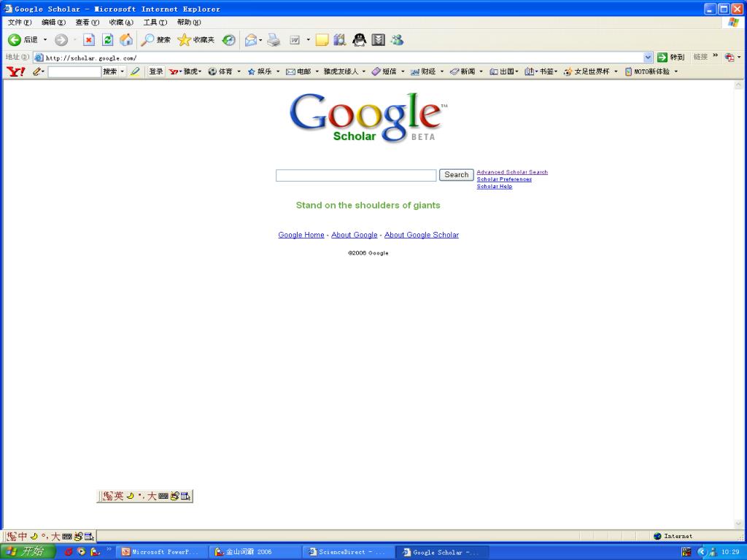
Task: Open the 帮助(H) menu
Action: point(189,23)
